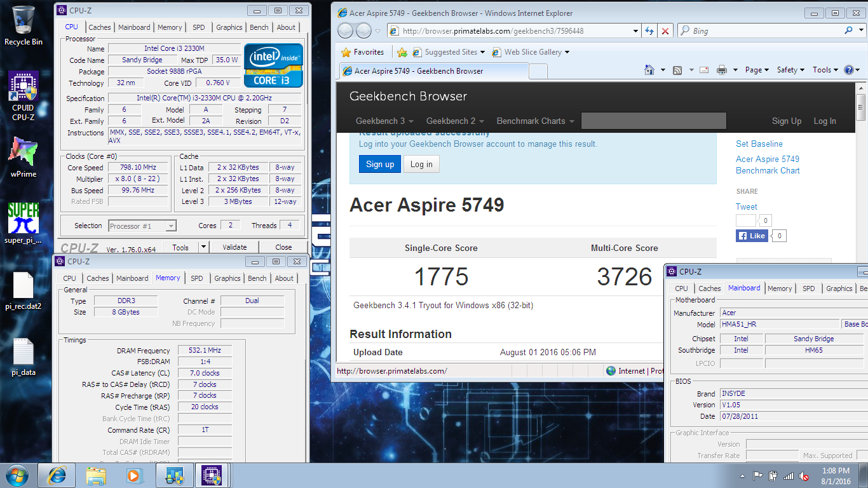Click the Log In link in Geekbench header
868x488 pixels.
pos(825,121)
